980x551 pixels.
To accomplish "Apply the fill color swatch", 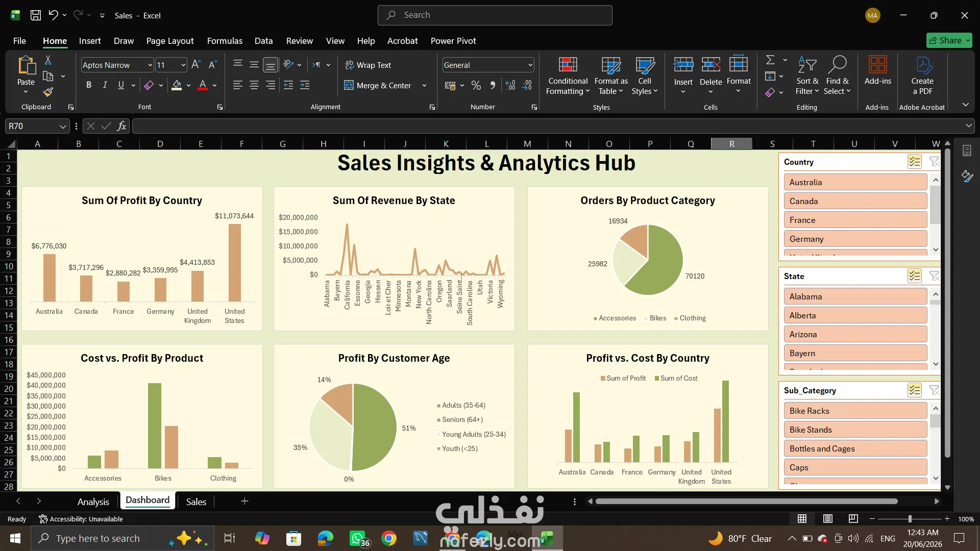I will click(177, 85).
